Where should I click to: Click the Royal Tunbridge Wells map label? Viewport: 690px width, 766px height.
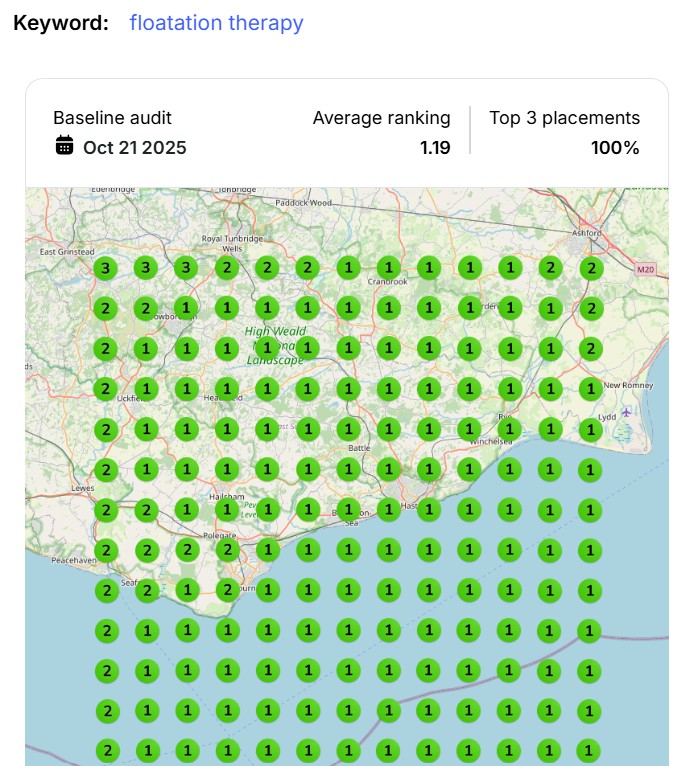pos(232,245)
